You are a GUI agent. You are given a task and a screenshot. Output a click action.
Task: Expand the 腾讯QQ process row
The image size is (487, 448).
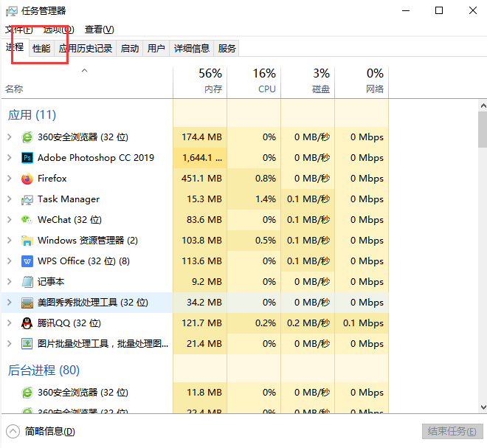click(x=9, y=323)
